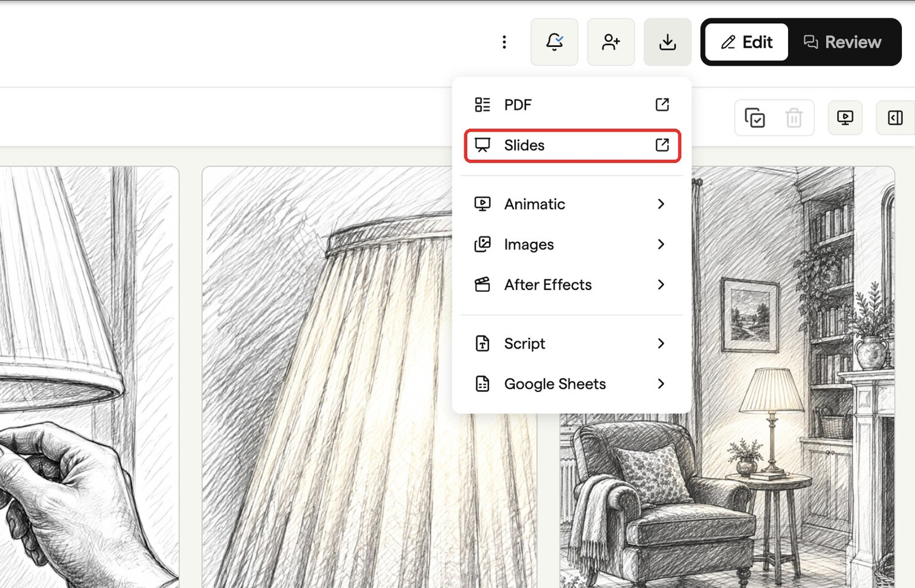Click the Script document icon
This screenshot has width=915, height=588.
(483, 343)
